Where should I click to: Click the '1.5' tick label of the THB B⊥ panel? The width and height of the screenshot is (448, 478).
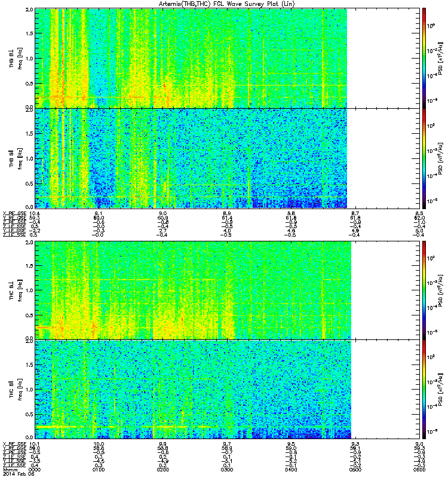(29, 33)
